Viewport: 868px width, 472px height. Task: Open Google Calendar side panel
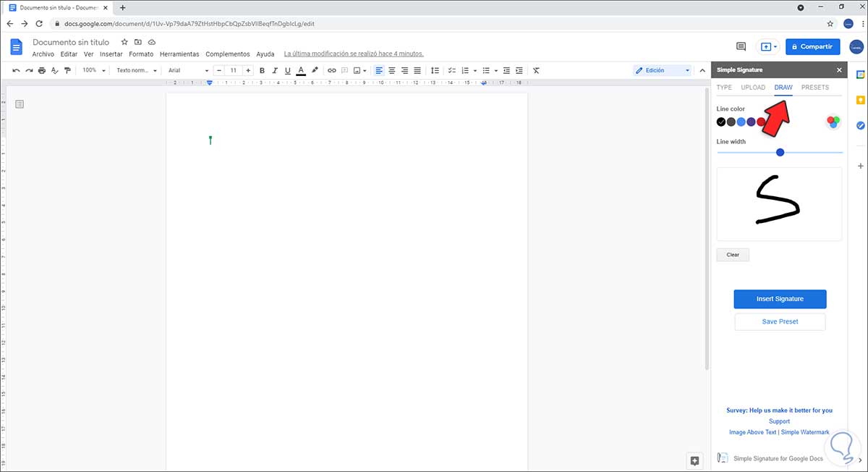tap(861, 75)
